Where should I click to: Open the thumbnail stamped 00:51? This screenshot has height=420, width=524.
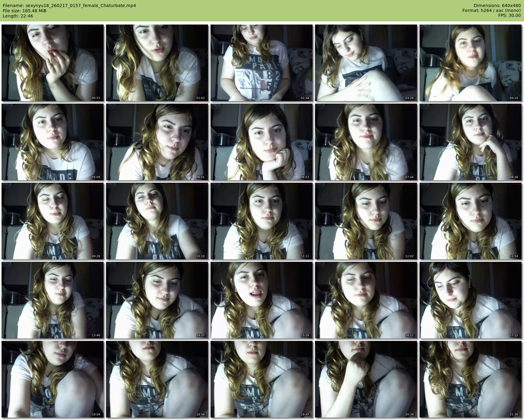pos(53,63)
